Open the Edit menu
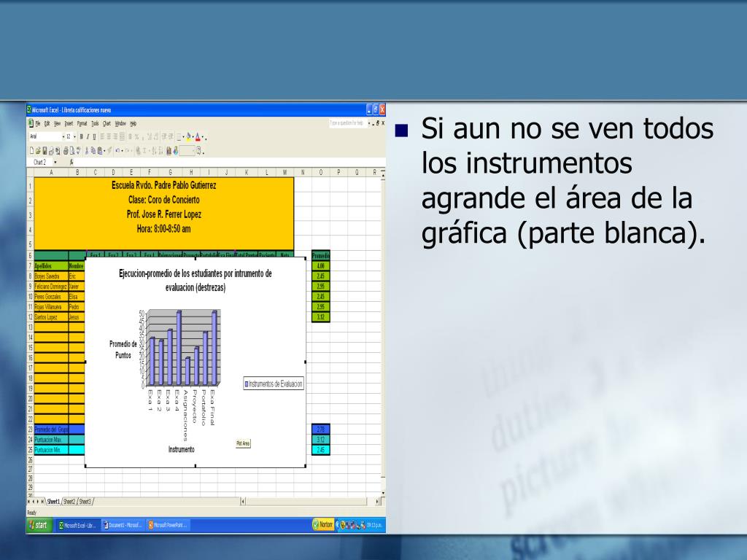The width and height of the screenshot is (747, 560). pos(47,123)
